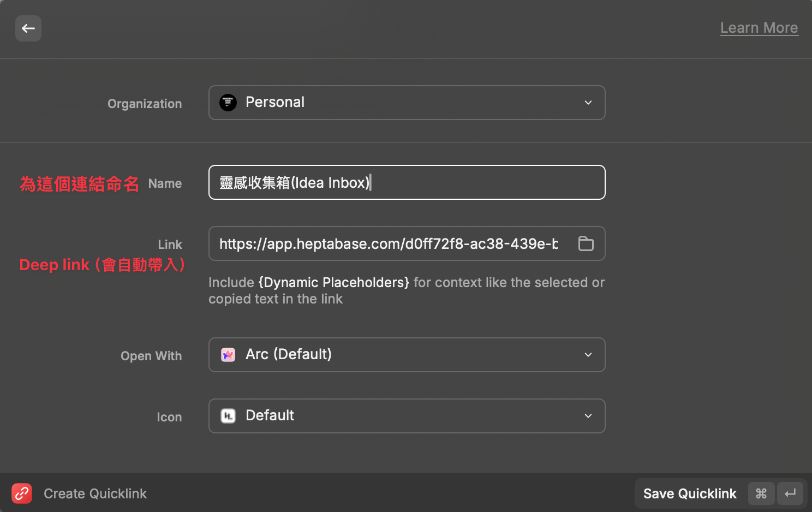Click the Arc browser icon

(x=228, y=354)
